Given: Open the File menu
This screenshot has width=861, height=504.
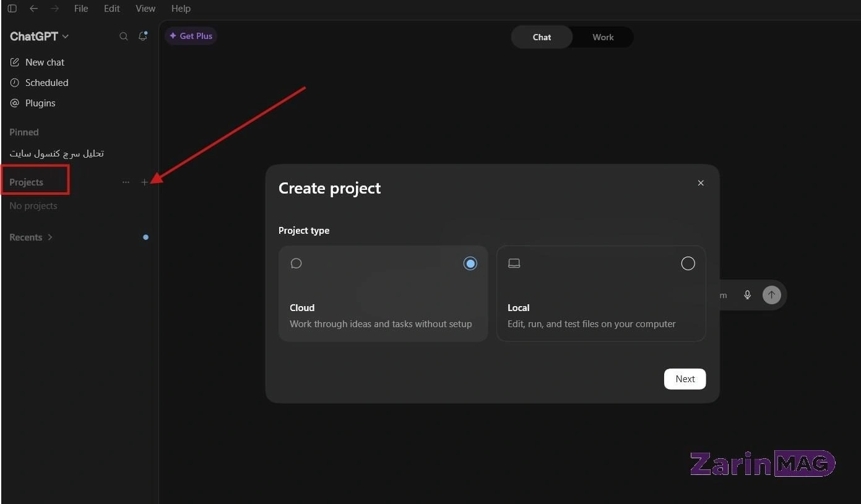Looking at the screenshot, I should (81, 9).
